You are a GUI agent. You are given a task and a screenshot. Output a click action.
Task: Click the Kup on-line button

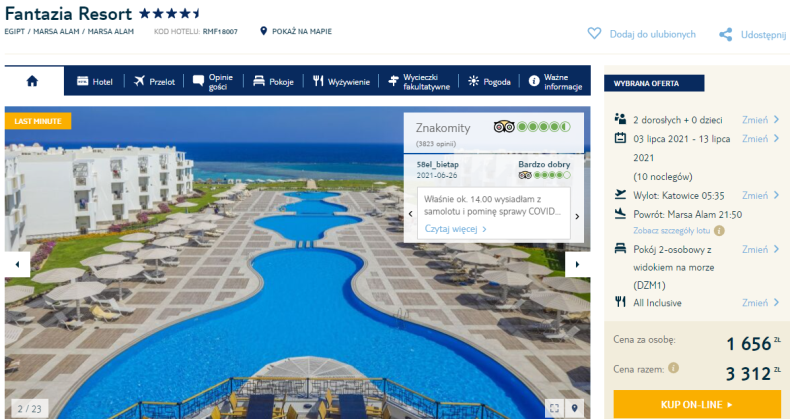tap(697, 404)
